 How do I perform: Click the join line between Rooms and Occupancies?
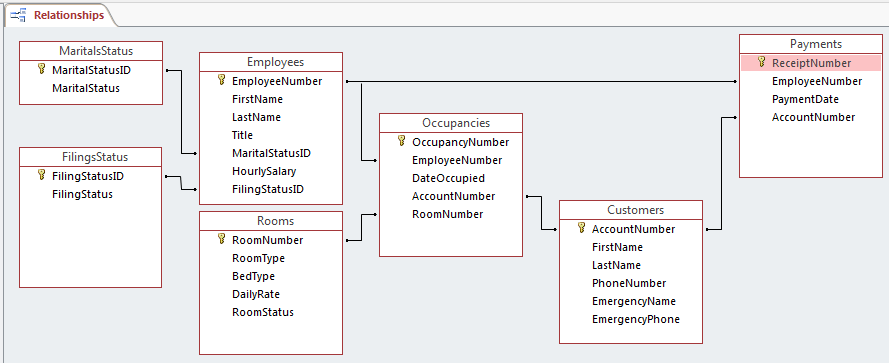tap(361, 227)
